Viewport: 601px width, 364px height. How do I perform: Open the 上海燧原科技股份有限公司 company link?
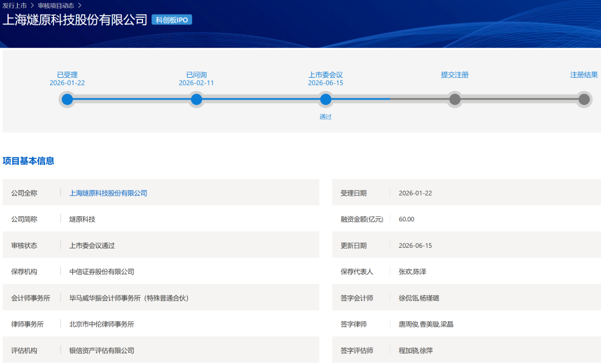coord(108,193)
